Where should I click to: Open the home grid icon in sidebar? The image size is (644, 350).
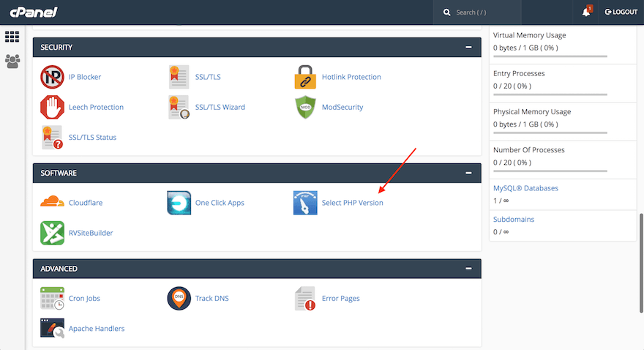(x=12, y=37)
